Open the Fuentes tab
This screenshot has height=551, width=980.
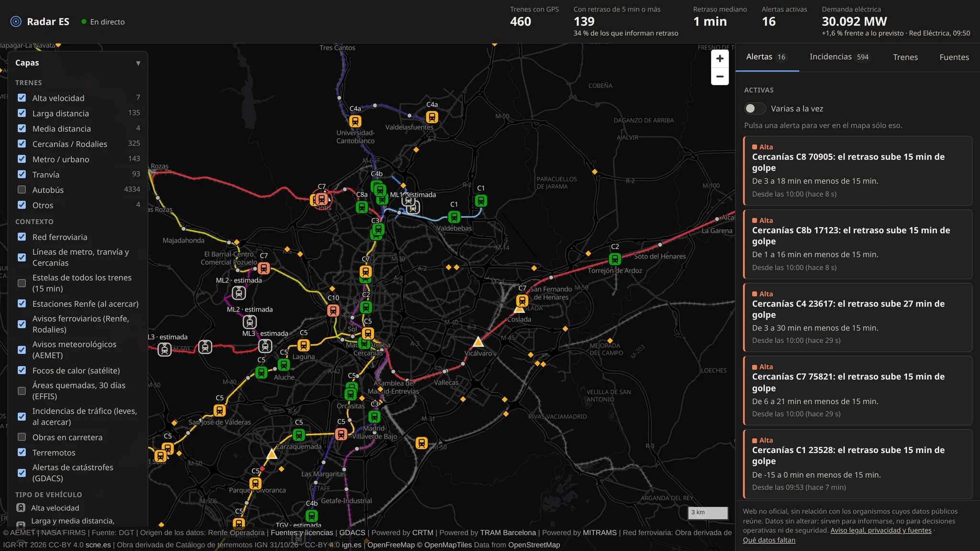coord(954,57)
